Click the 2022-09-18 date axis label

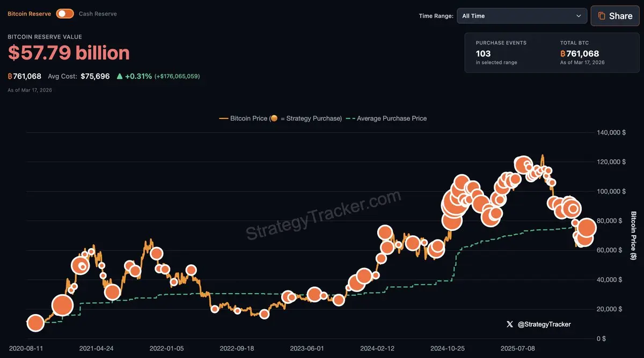[237, 348]
